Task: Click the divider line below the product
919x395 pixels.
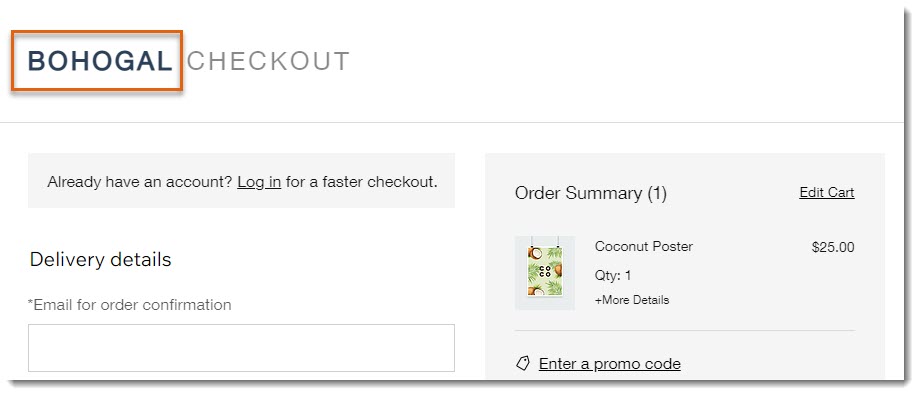Action: [685, 331]
